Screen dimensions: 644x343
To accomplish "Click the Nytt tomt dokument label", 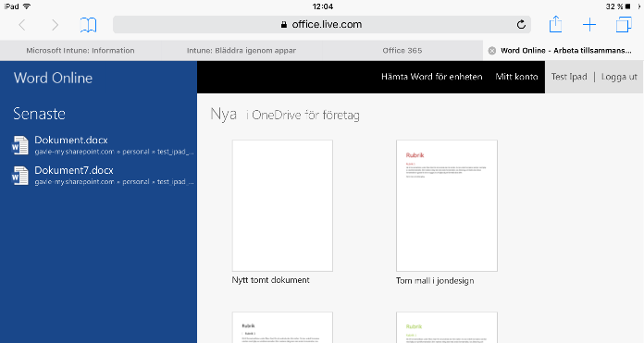I will pos(271,280).
